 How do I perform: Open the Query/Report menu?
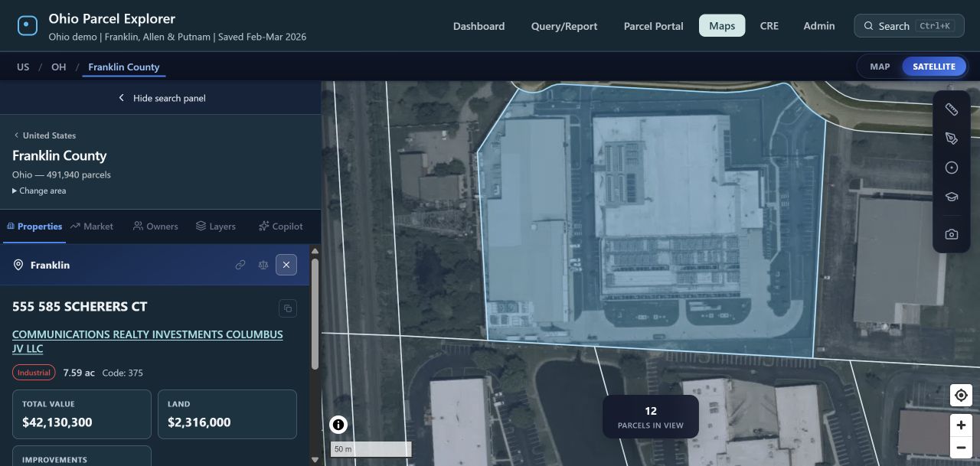click(x=564, y=26)
